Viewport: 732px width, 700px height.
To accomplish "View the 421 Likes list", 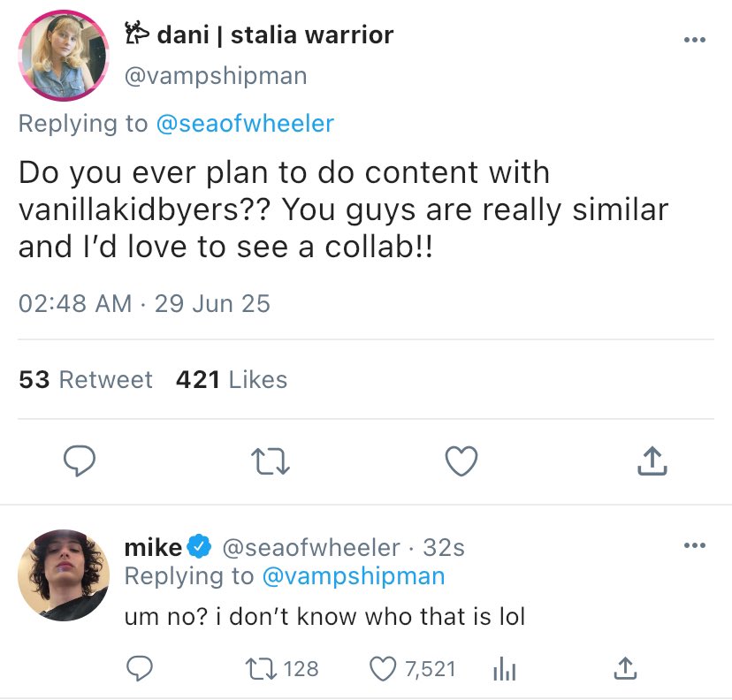I will click(232, 380).
